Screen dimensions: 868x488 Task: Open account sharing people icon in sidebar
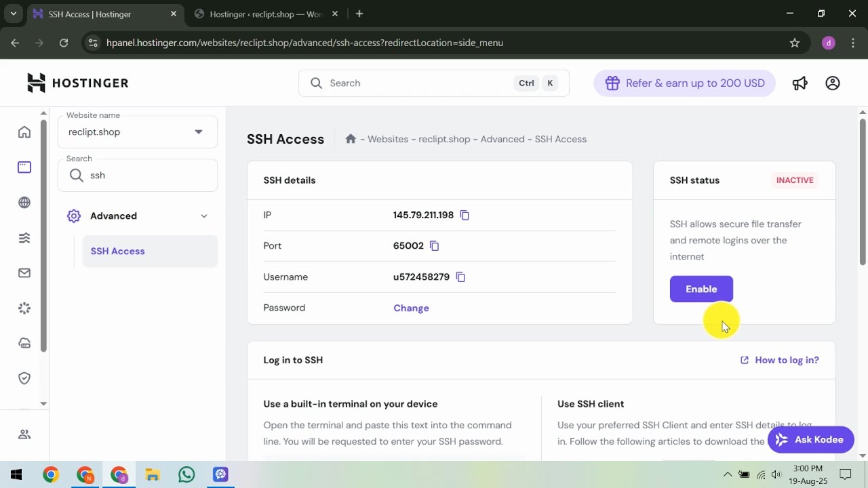[24, 434]
